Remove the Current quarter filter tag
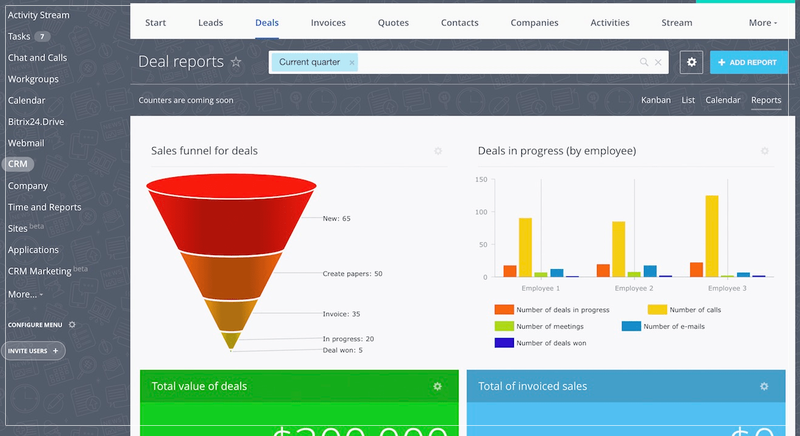 click(x=352, y=62)
